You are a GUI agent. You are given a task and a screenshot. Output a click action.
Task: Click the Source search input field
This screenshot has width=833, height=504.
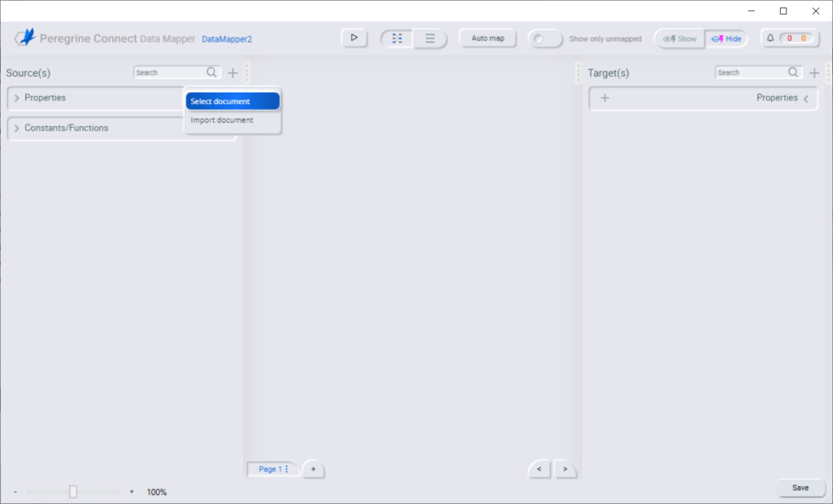172,72
